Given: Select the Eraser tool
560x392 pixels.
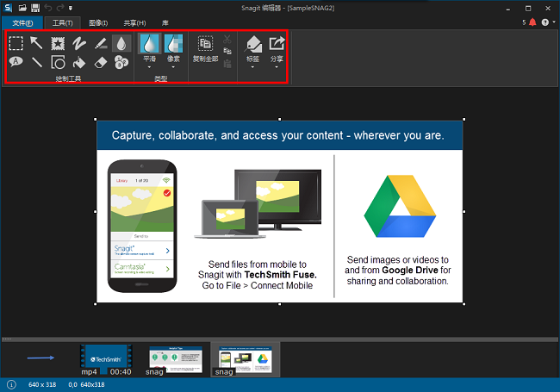Looking at the screenshot, I should [x=101, y=62].
